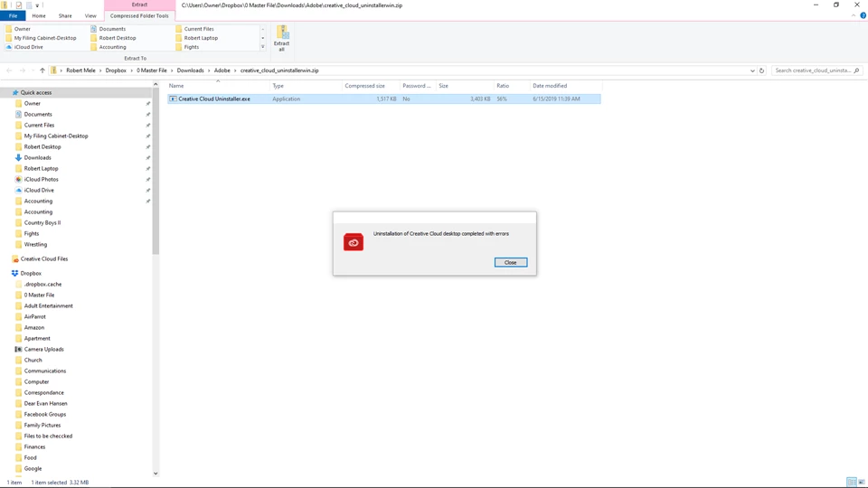Open iCloud Drive in navigation pane
Screen dimensions: 868x488
39,191
